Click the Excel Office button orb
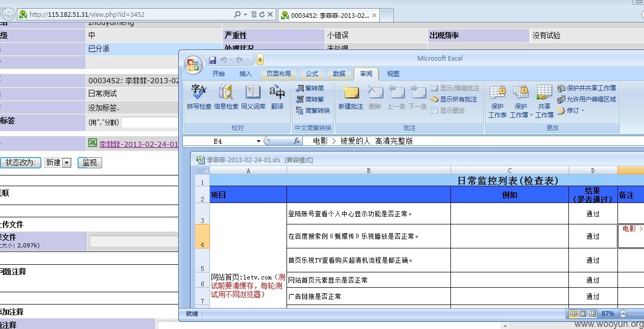Image resolution: width=644 pixels, height=329 pixels. [x=194, y=64]
